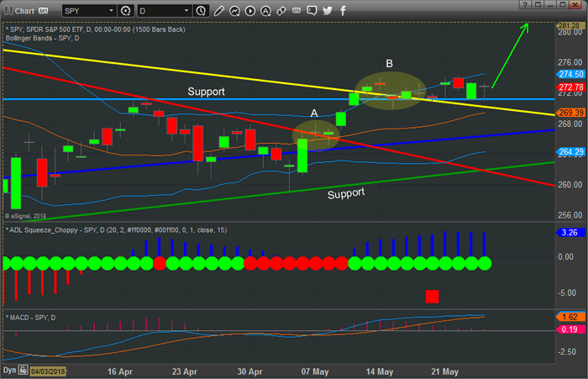This screenshot has width=588, height=379.
Task: Select the pencil drawing tool
Action: coord(219,11)
